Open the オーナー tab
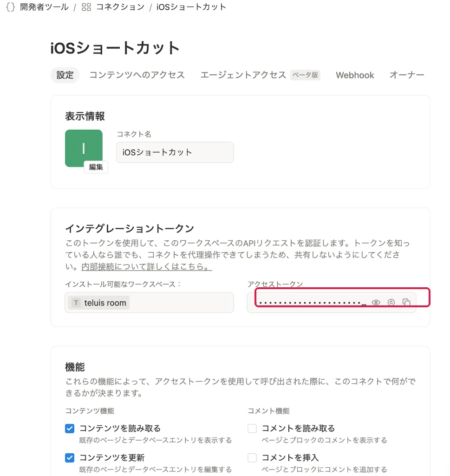 point(407,75)
